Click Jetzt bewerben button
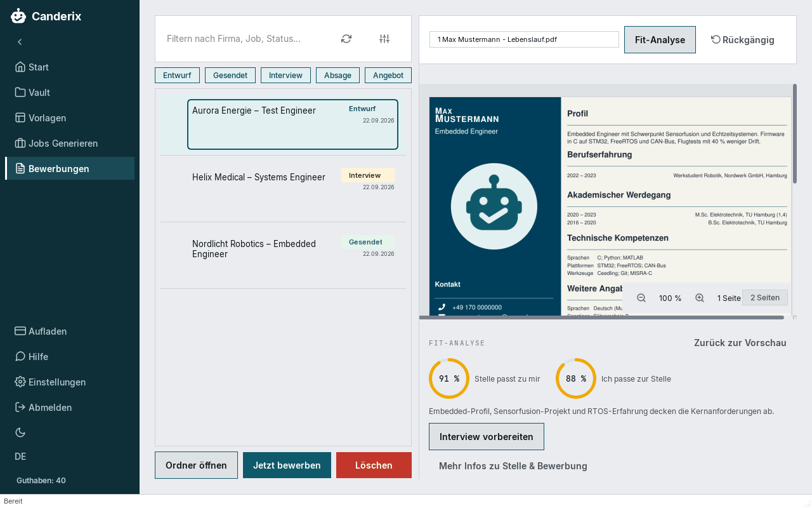 287,465
